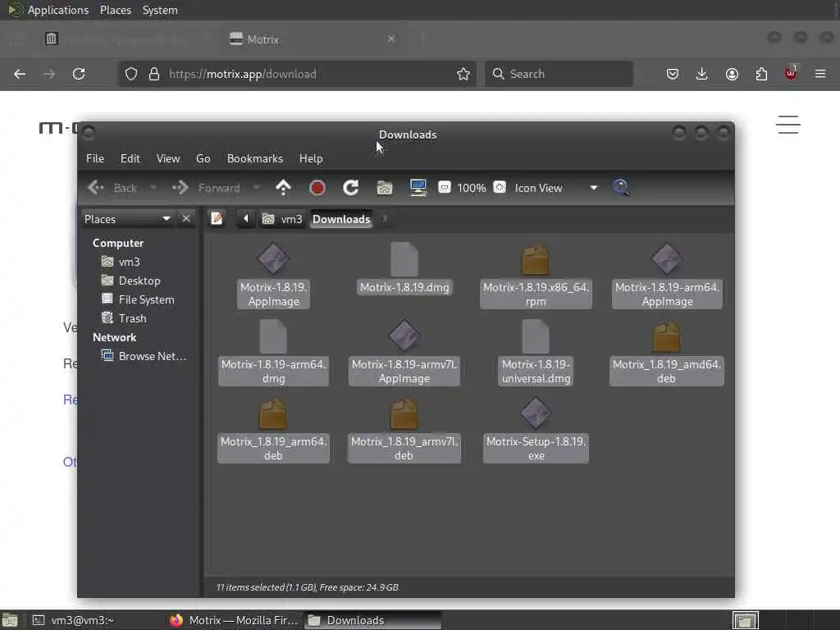Open Firefox account icon
Image resolution: width=840 pixels, height=630 pixels.
coord(732,74)
